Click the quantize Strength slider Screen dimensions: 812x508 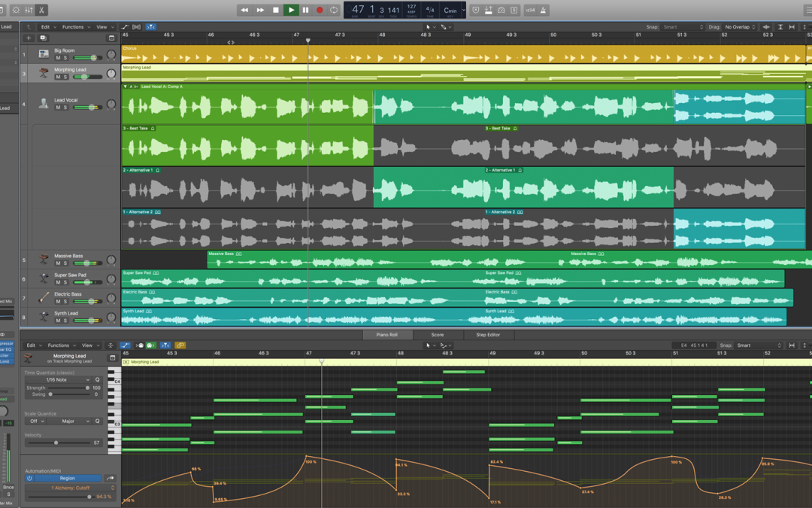point(69,388)
